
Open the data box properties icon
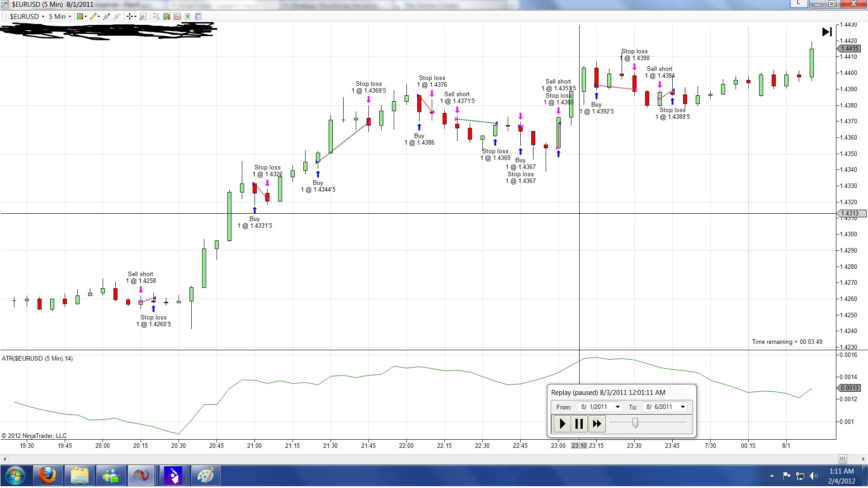click(198, 16)
